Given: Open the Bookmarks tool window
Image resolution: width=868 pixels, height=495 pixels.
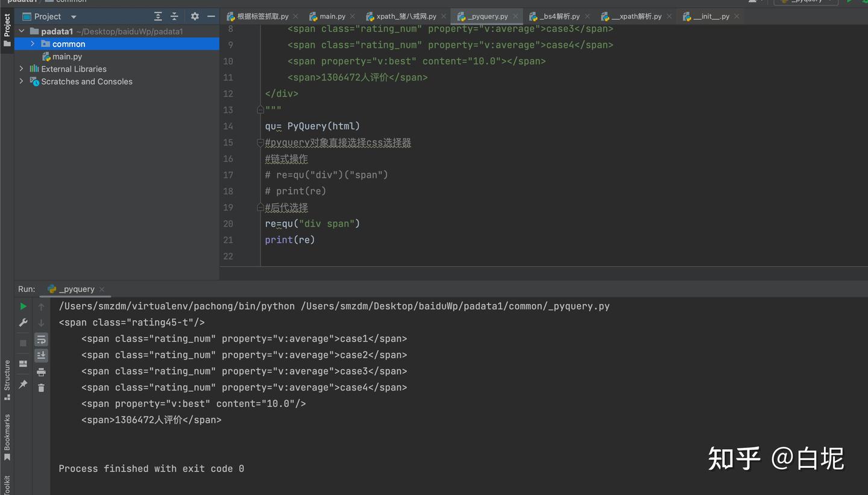Looking at the screenshot, I should [x=7, y=437].
